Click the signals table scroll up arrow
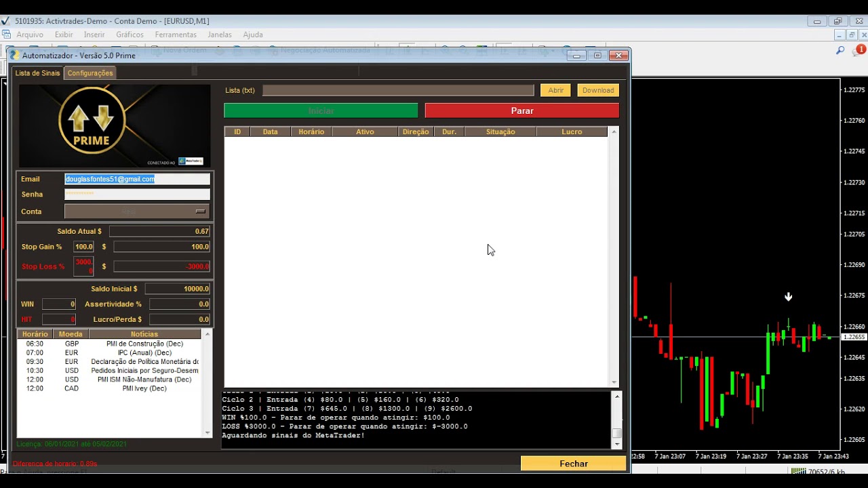 [x=614, y=131]
